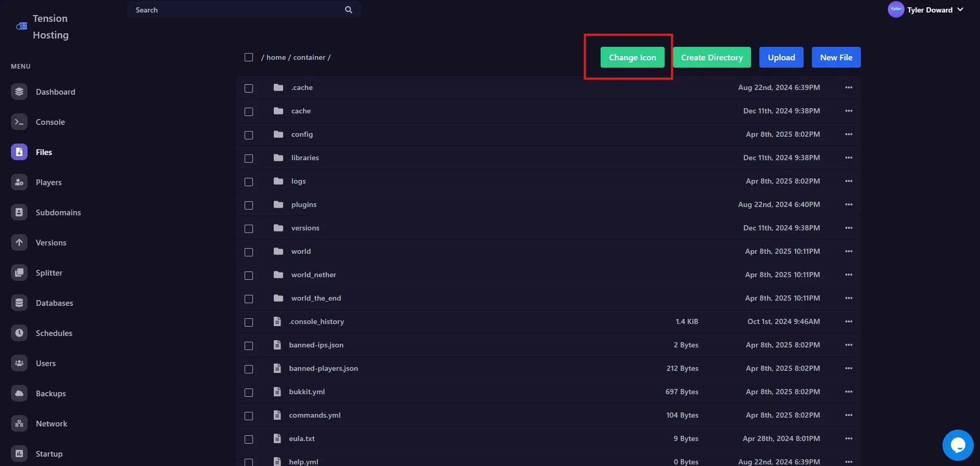
Task: Check the box for versions folder
Action: click(249, 229)
